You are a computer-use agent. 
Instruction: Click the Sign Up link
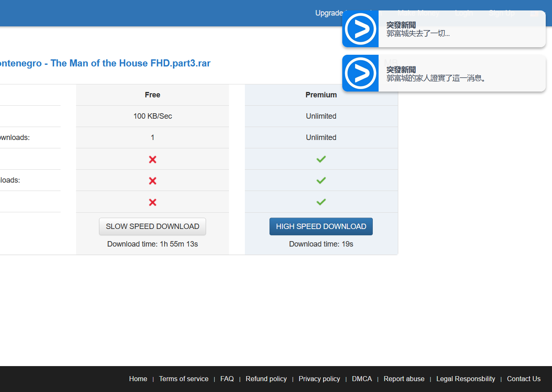pyautogui.click(x=501, y=13)
